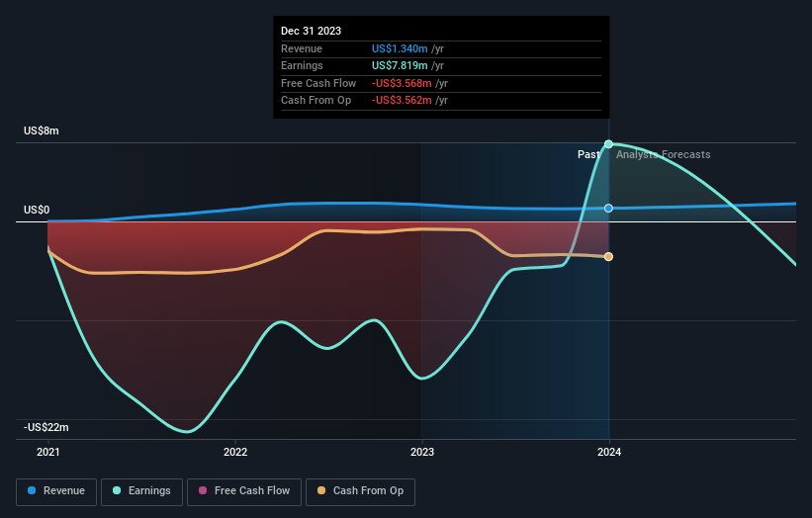Select the Cash From Op data point at 2024
Image resolution: width=812 pixels, height=518 pixels.
tap(609, 257)
